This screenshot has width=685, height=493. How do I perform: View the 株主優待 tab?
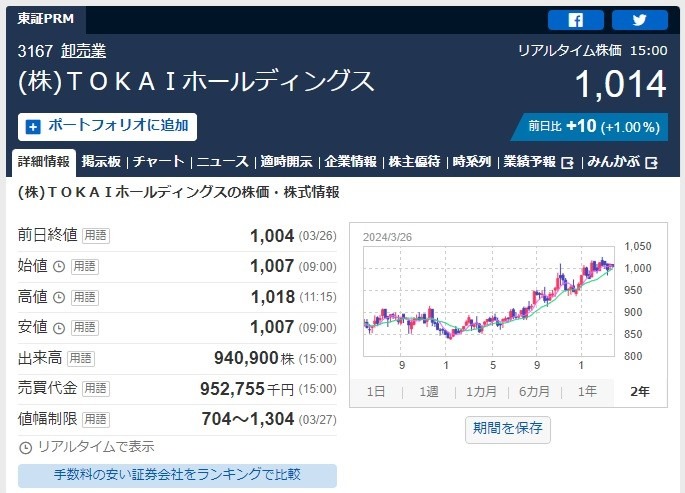(x=415, y=162)
